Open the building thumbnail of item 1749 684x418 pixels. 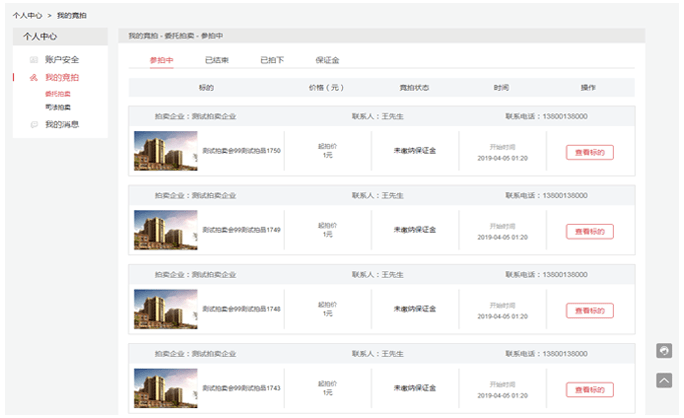166,230
